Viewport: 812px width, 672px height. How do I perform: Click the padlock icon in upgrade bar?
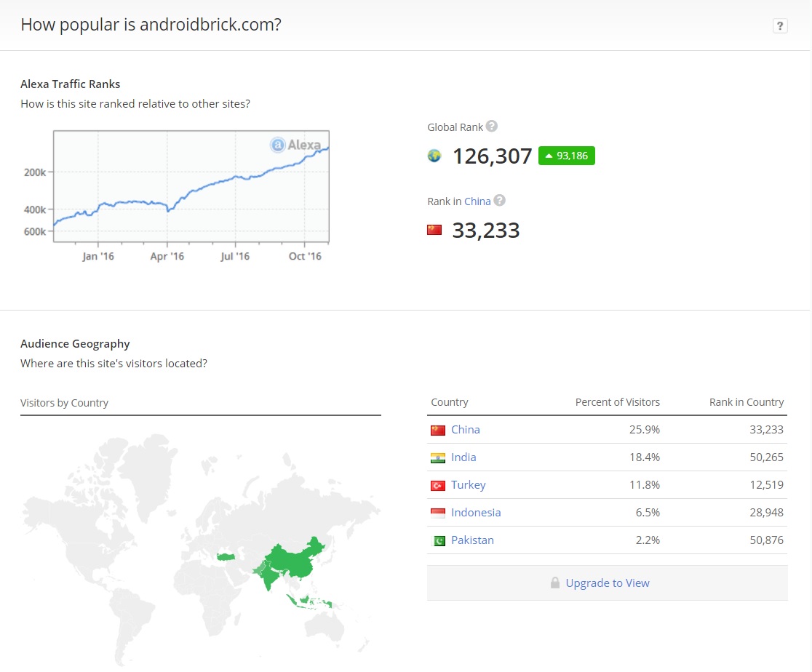click(x=555, y=583)
